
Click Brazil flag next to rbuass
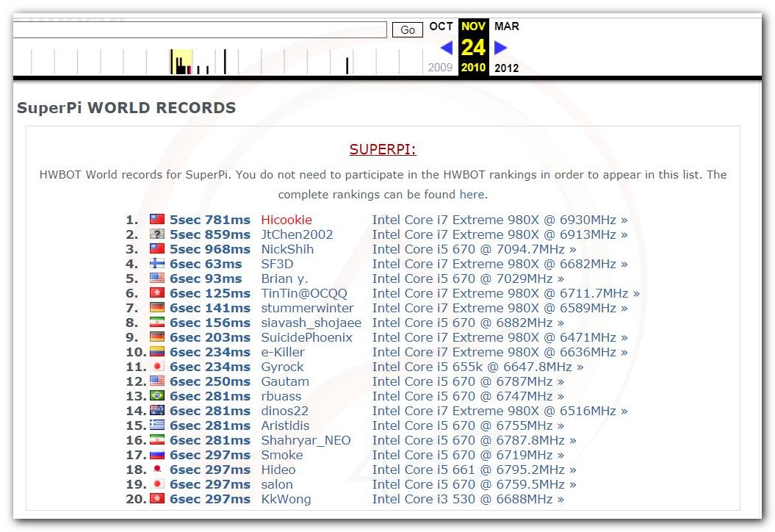pyautogui.click(x=157, y=395)
